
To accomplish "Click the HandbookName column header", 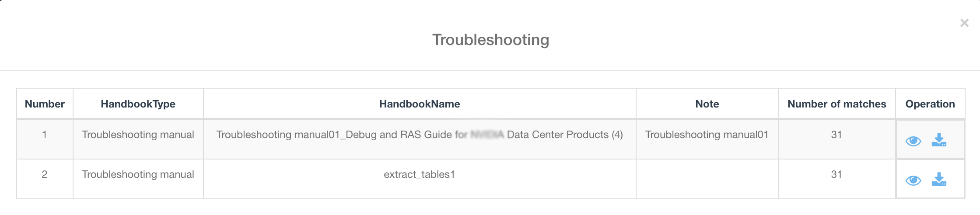I will coord(419,104).
